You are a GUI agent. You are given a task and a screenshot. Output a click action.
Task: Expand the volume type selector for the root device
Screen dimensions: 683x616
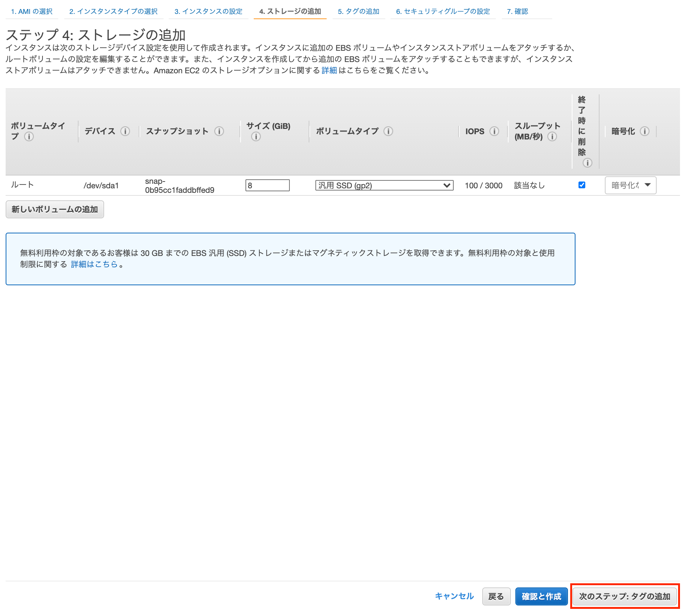coord(384,185)
